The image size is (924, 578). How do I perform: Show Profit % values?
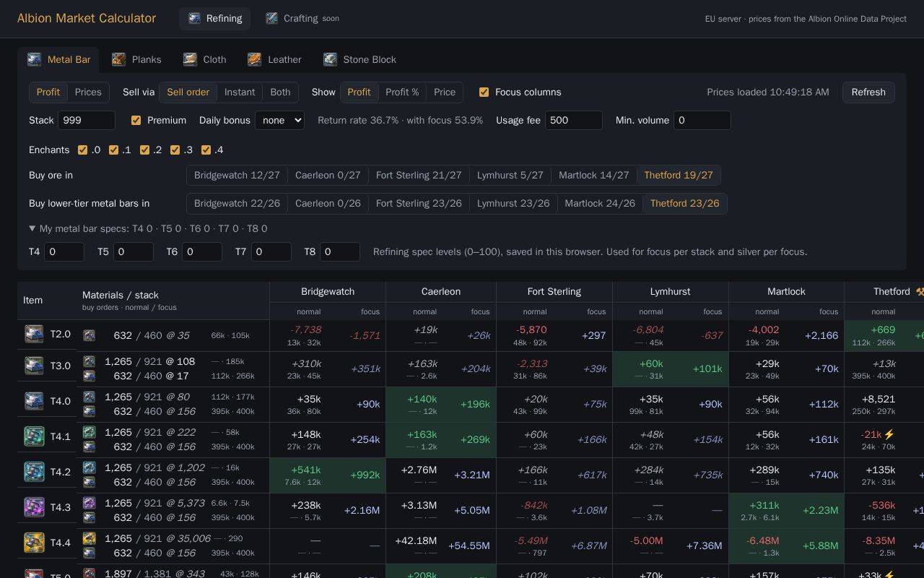(x=402, y=92)
